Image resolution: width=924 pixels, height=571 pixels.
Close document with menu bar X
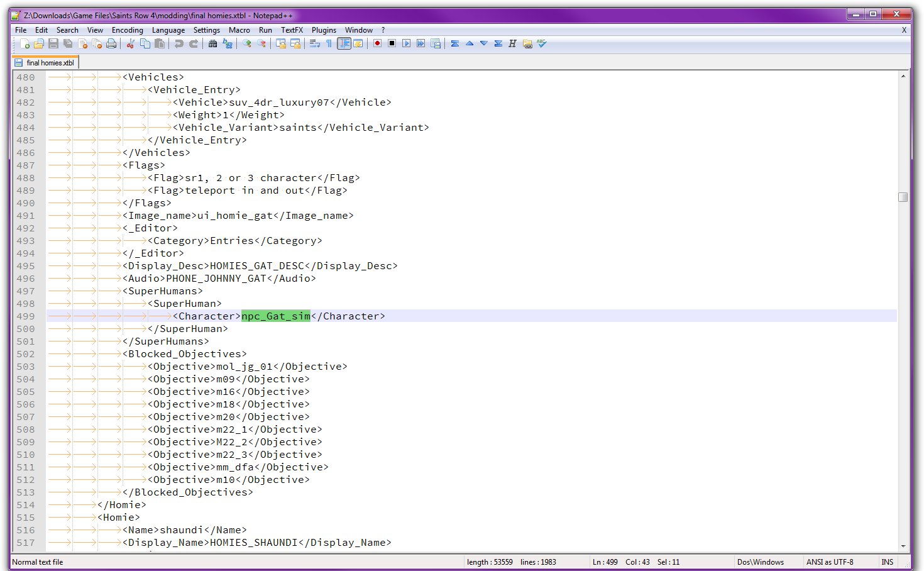point(904,30)
